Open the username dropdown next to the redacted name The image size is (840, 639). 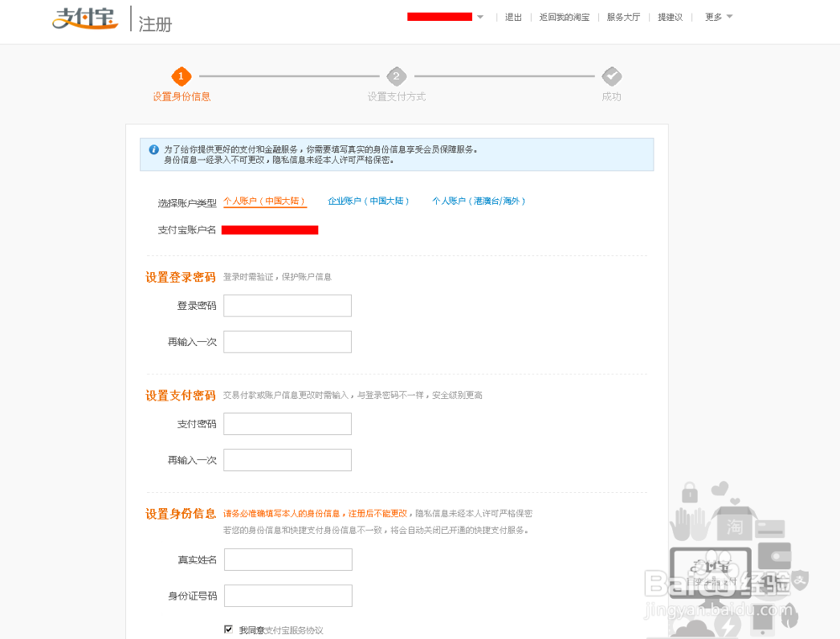(480, 17)
